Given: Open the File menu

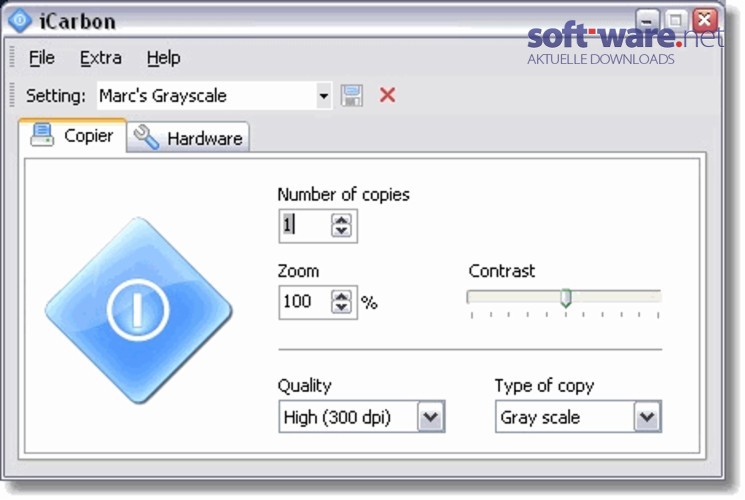Looking at the screenshot, I should (x=42, y=58).
